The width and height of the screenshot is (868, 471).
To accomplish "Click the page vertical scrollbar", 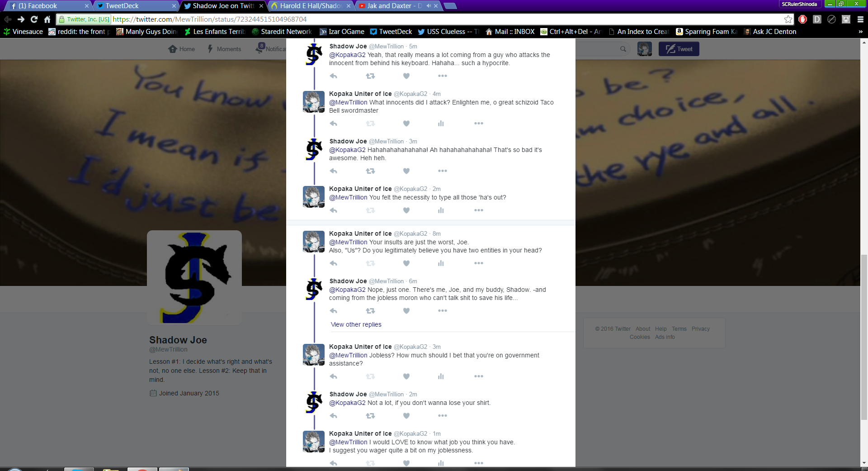I will 864,338.
